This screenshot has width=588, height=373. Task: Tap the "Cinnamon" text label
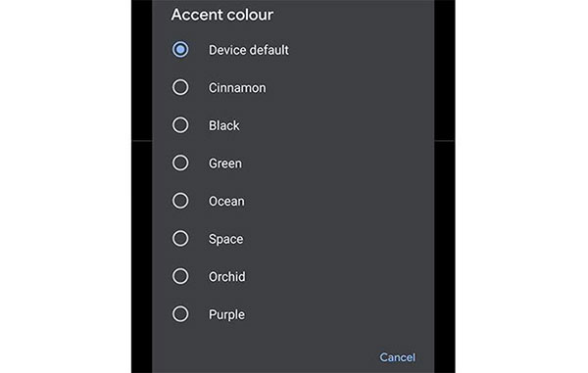click(237, 88)
